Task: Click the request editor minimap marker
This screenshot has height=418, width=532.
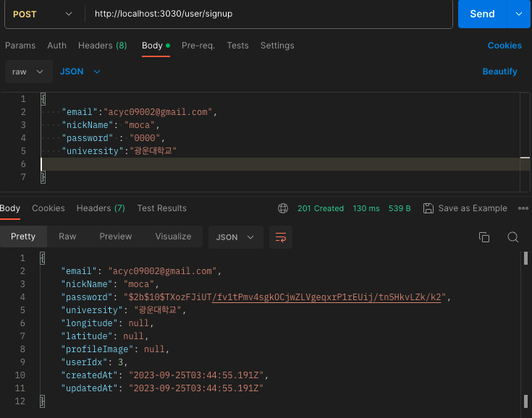Action: point(525,158)
